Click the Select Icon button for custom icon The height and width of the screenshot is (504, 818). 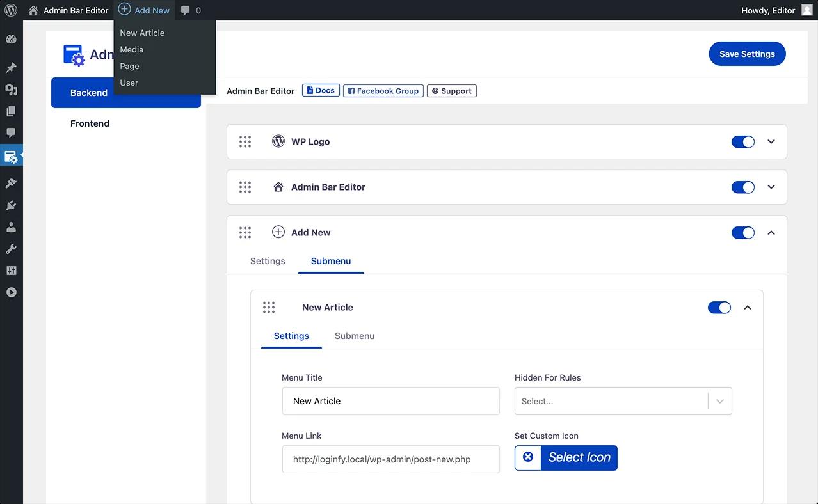pos(579,457)
